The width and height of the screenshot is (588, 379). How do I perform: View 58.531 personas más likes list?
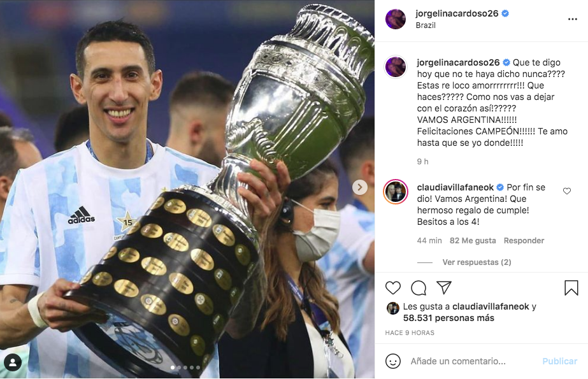448,318
